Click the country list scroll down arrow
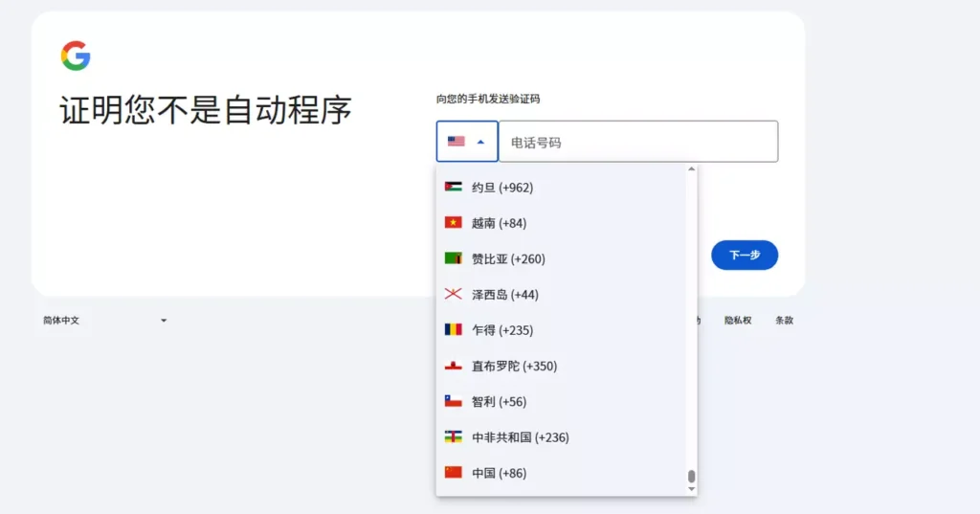 coord(691,490)
